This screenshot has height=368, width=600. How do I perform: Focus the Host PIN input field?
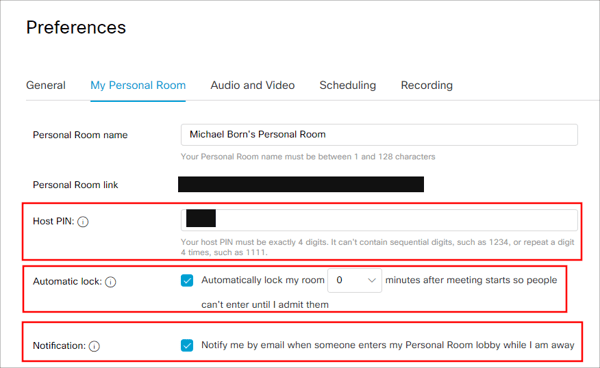pos(379,220)
